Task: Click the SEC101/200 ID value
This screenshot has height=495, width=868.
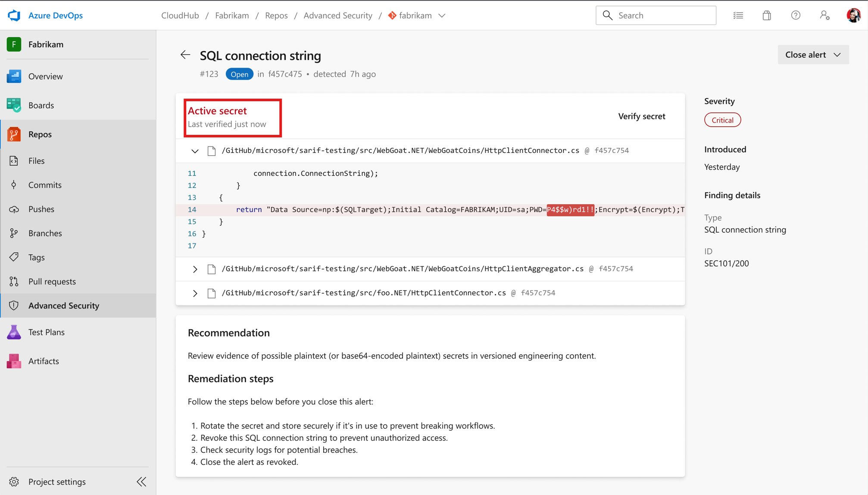Action: click(727, 264)
